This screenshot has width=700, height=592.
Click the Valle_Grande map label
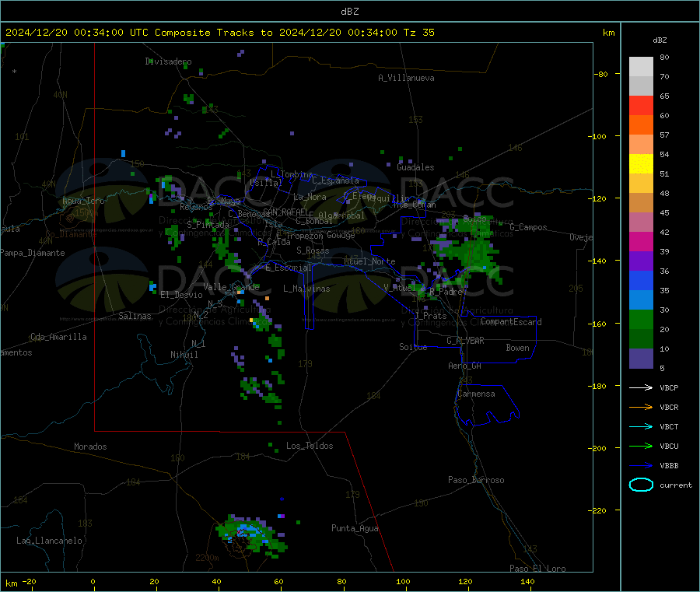(x=231, y=287)
